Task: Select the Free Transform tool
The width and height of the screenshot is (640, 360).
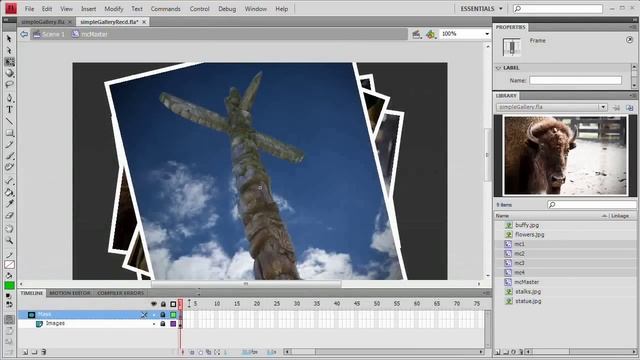Action: [x=9, y=62]
